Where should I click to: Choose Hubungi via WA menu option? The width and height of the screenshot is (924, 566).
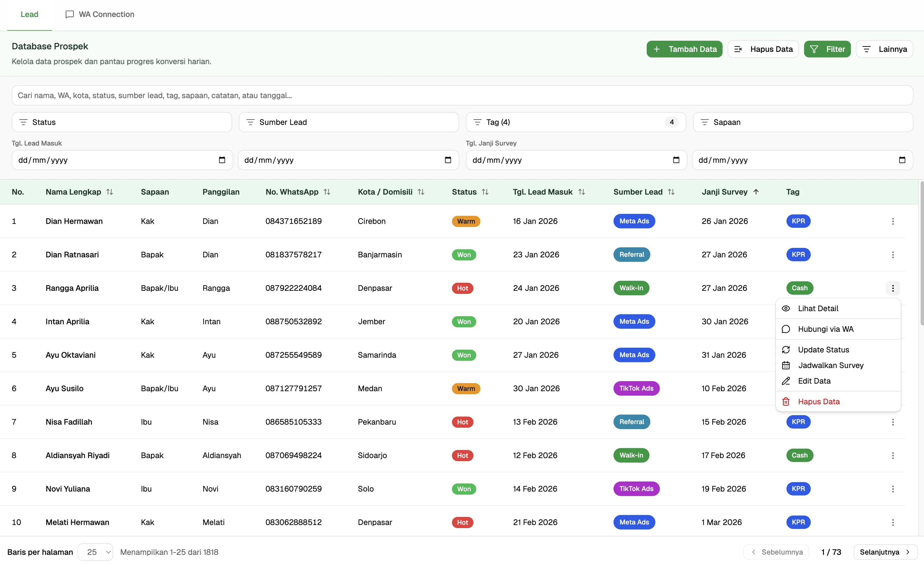coord(838,329)
